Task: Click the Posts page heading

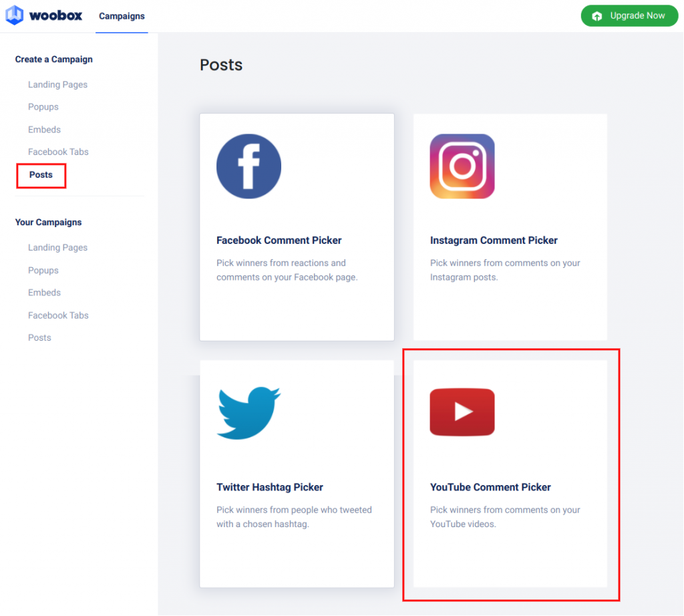Action: 221,65
